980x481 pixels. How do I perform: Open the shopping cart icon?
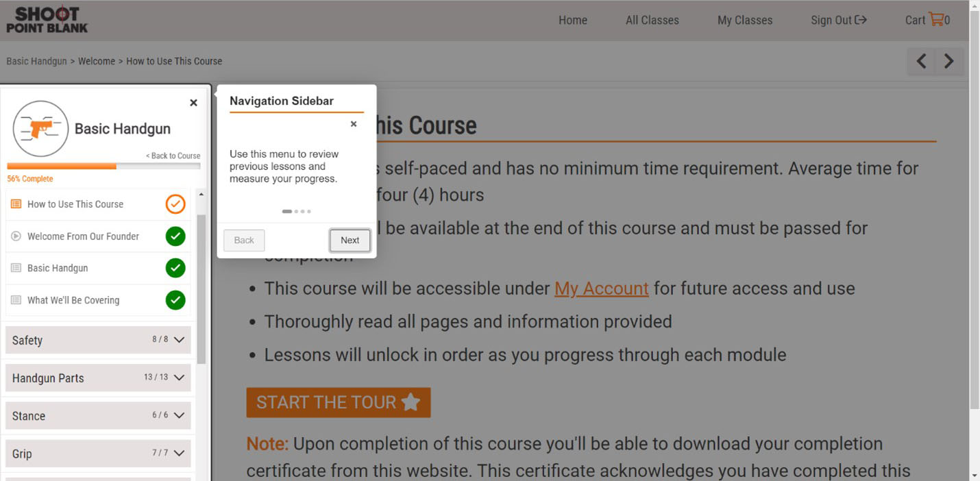tap(935, 19)
